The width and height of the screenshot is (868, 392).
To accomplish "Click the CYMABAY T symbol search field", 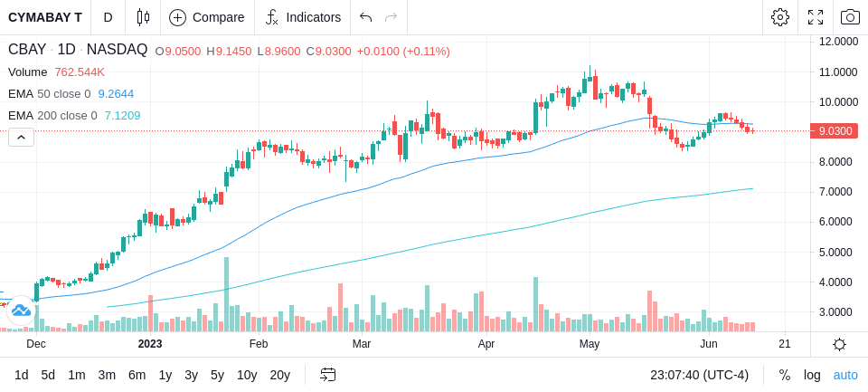I will click(45, 17).
